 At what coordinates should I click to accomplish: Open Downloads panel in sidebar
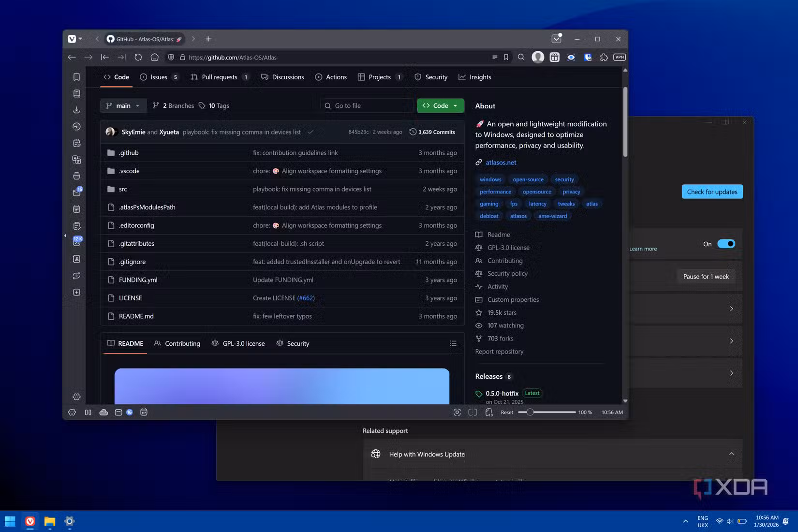click(x=76, y=110)
